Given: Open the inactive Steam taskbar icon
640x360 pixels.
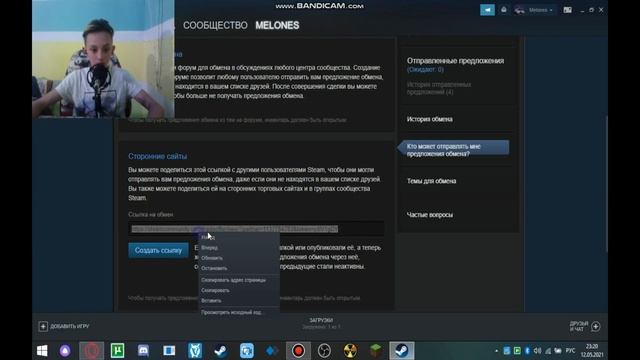Looking at the screenshot, I should point(221,351).
